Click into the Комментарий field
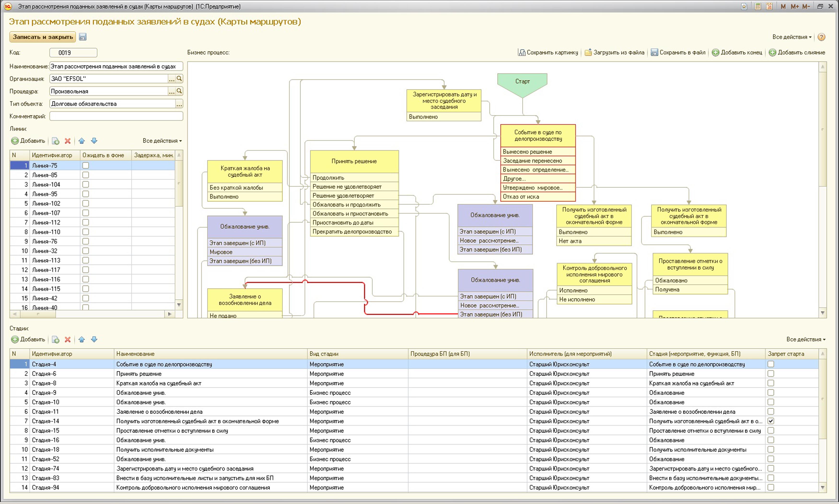839x504 pixels. (x=116, y=116)
